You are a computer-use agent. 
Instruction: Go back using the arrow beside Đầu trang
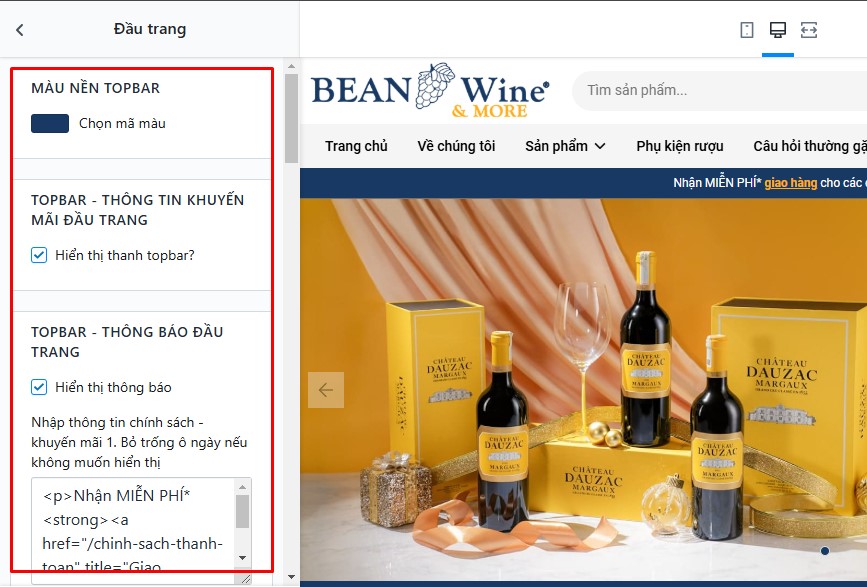click(x=20, y=30)
